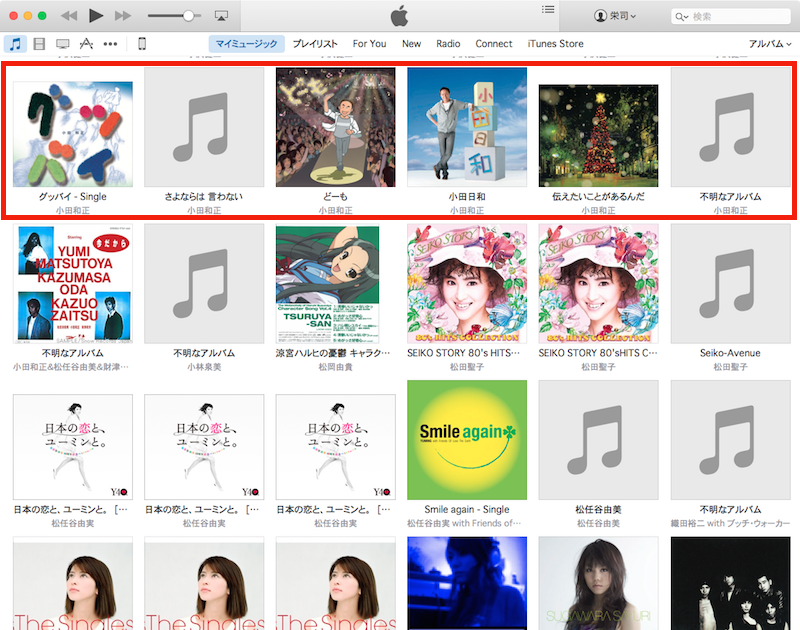
Task: Open the さよならは 言わない album placeholder
Action: [x=204, y=127]
